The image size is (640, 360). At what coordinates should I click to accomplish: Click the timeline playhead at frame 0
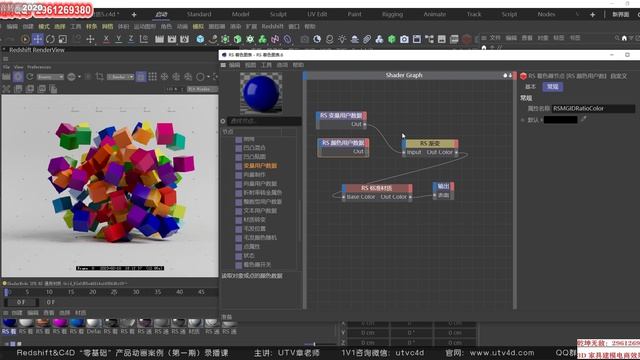coord(7,292)
